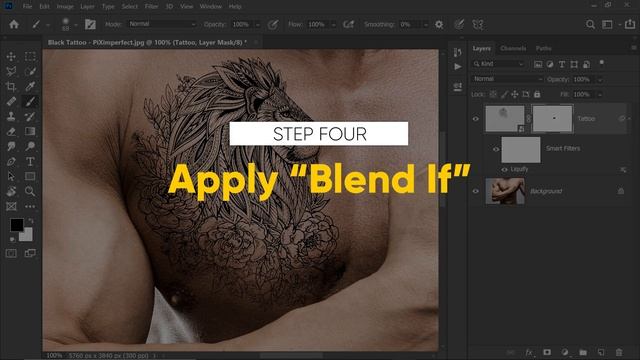Image resolution: width=640 pixels, height=360 pixels.
Task: Switch to the Channels tab
Action: (513, 48)
